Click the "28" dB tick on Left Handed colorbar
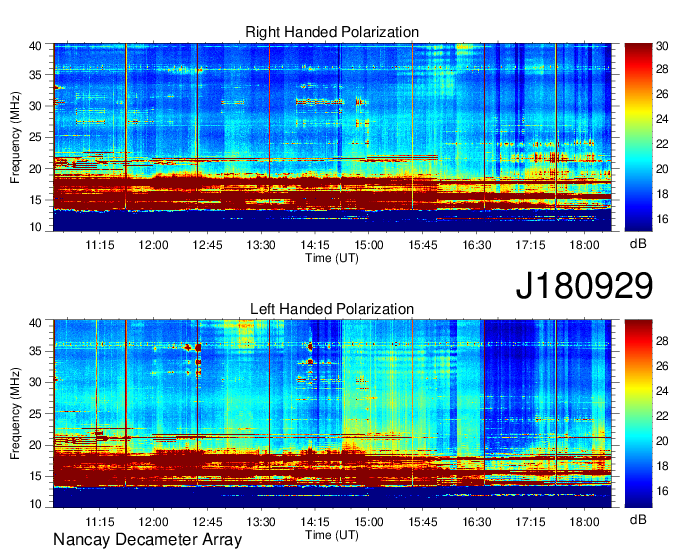This screenshot has width=680, height=552. click(662, 341)
